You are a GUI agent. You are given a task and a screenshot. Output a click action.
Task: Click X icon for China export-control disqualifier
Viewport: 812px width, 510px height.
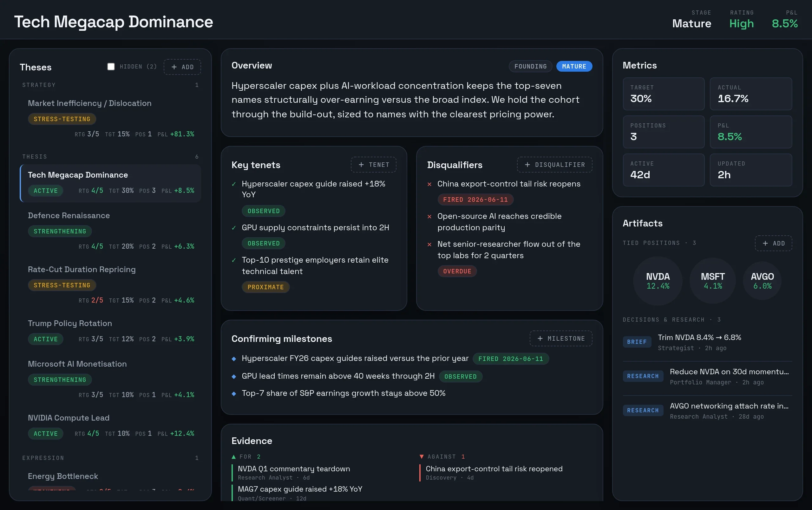429,184
